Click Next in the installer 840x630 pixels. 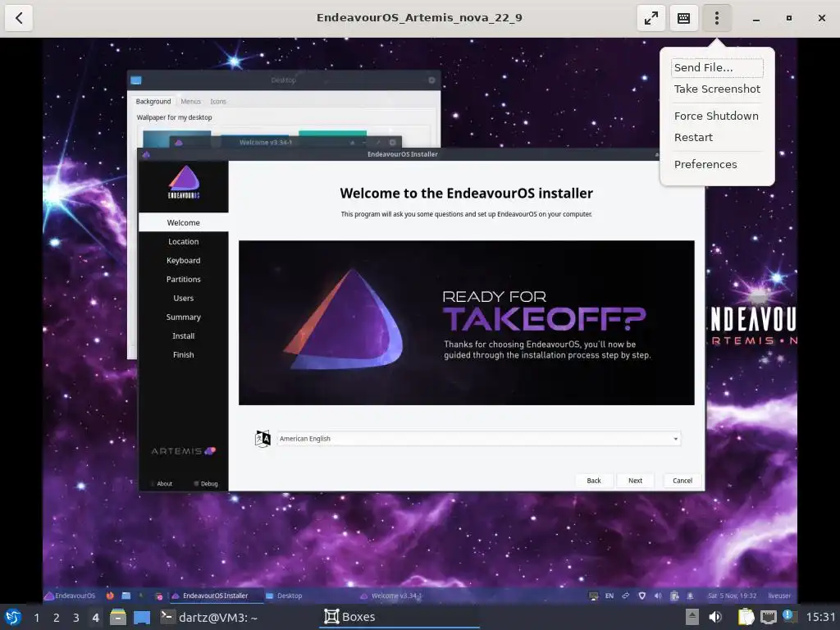tap(636, 481)
